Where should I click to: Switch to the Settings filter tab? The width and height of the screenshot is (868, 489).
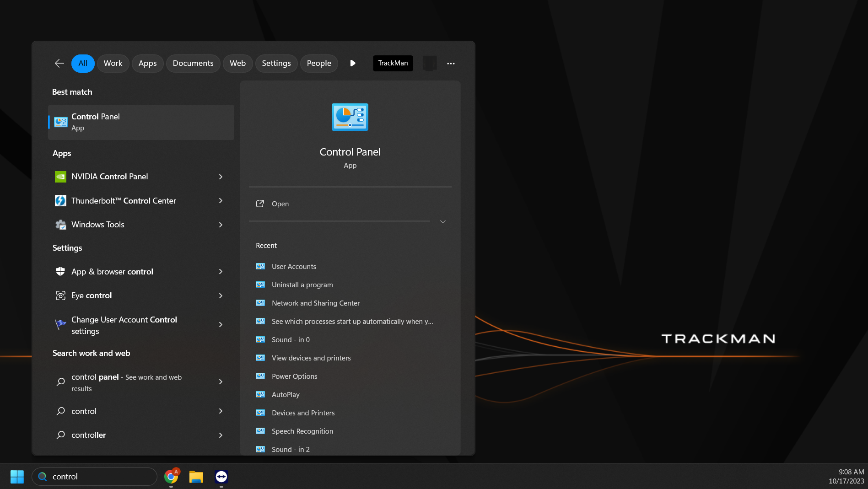tap(276, 63)
